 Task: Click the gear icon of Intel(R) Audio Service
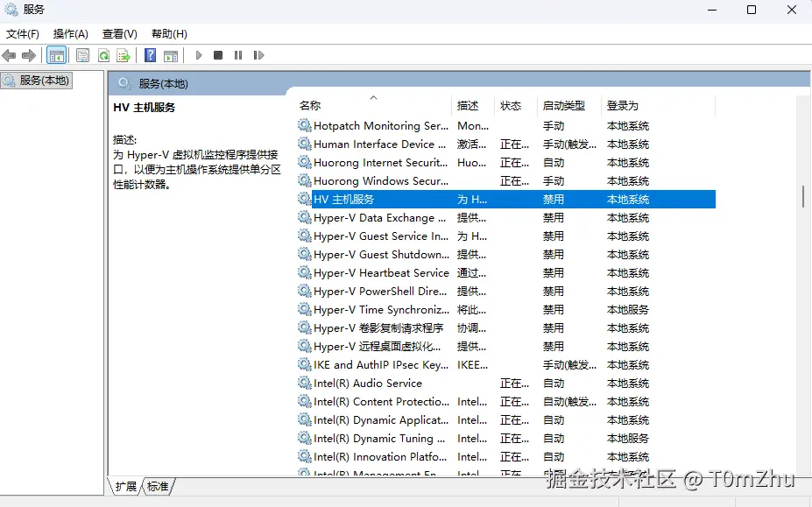tap(305, 383)
